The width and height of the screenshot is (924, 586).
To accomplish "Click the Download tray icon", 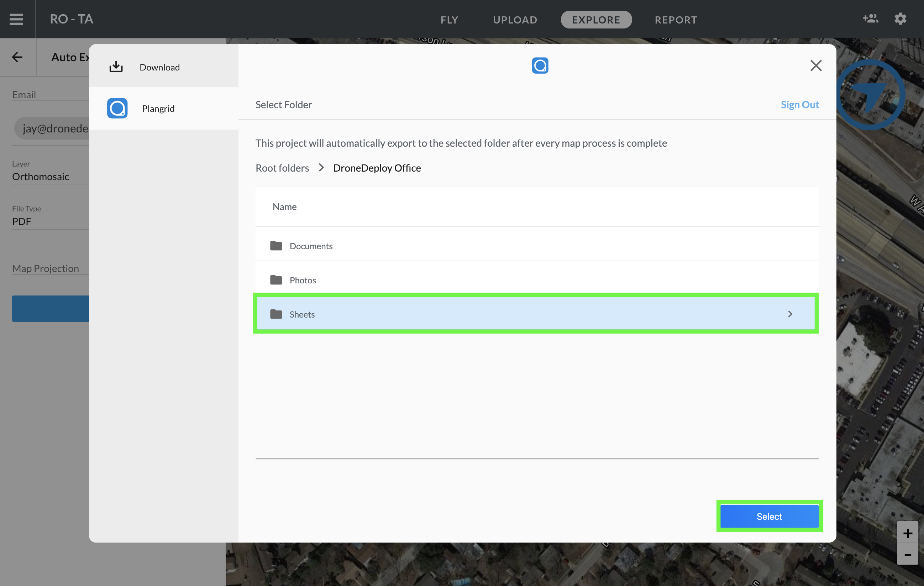I will pyautogui.click(x=116, y=67).
